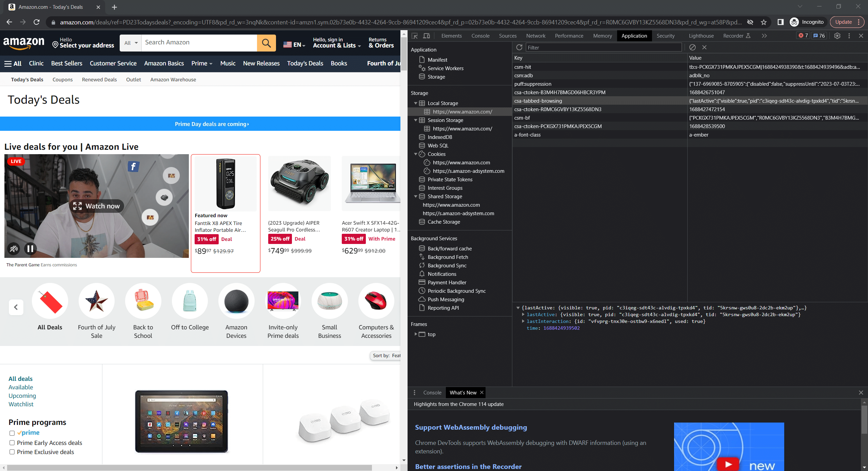This screenshot has width=868, height=471.
Task: Click the Amazon search magnifier button
Action: tap(267, 43)
